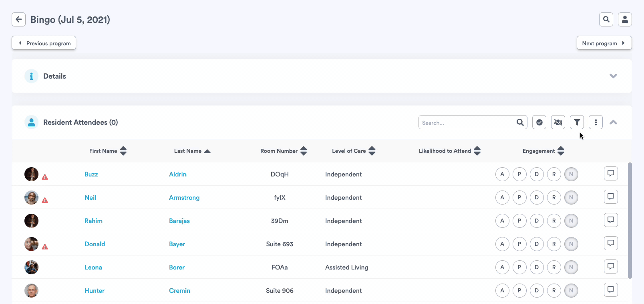Sort table by Last Name
This screenshot has height=304, width=644.
(x=192, y=151)
